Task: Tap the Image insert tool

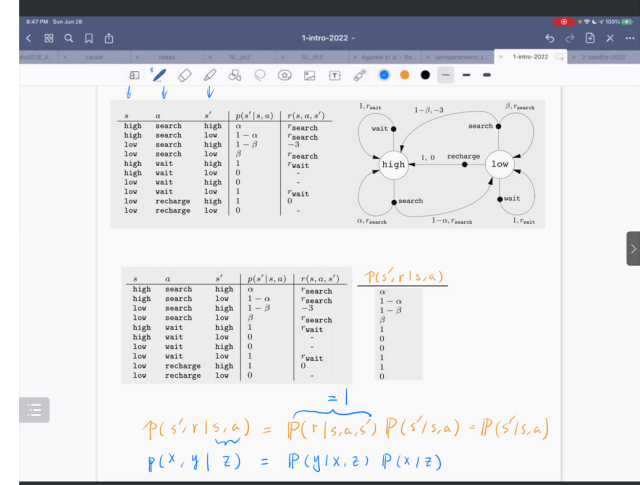Action: point(310,75)
